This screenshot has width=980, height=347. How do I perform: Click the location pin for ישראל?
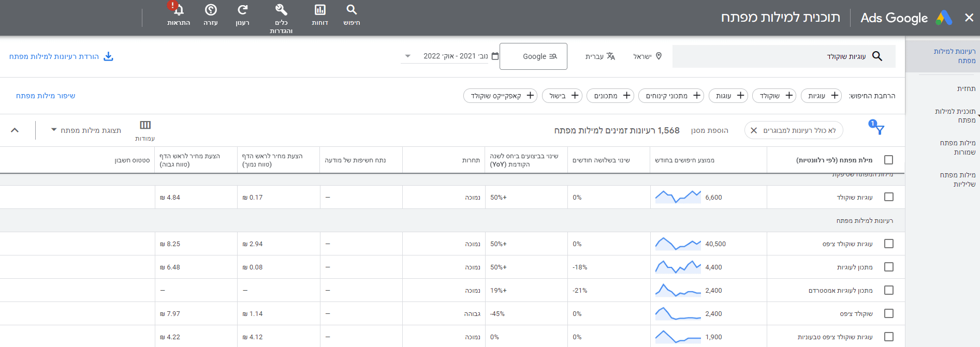tap(659, 56)
